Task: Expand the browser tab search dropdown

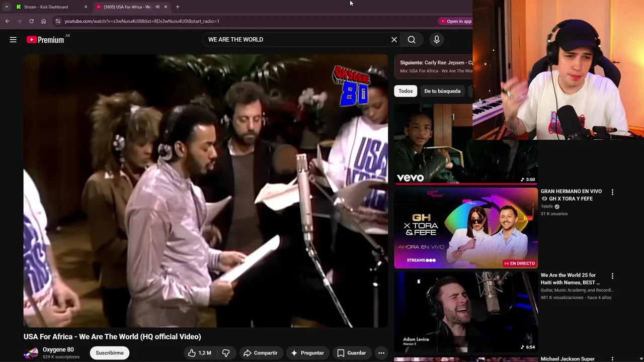Action: coord(6,7)
